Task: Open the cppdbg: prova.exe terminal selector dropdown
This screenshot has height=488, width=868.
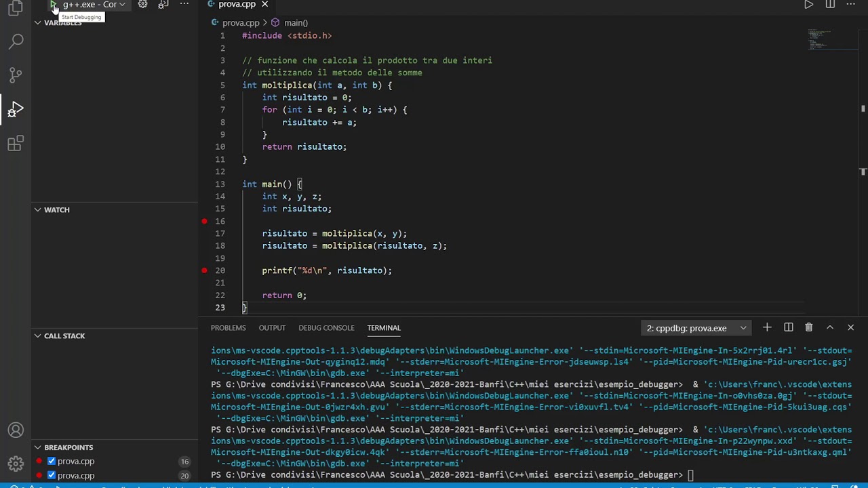Action: coord(696,328)
